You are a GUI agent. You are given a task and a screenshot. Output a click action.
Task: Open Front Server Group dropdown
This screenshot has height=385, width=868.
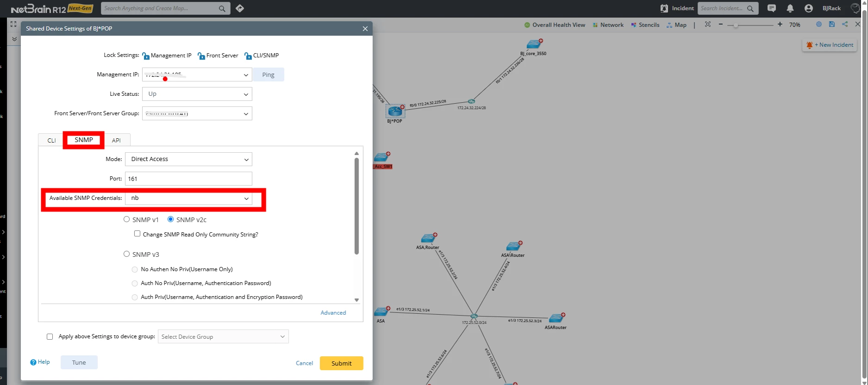pyautogui.click(x=197, y=113)
